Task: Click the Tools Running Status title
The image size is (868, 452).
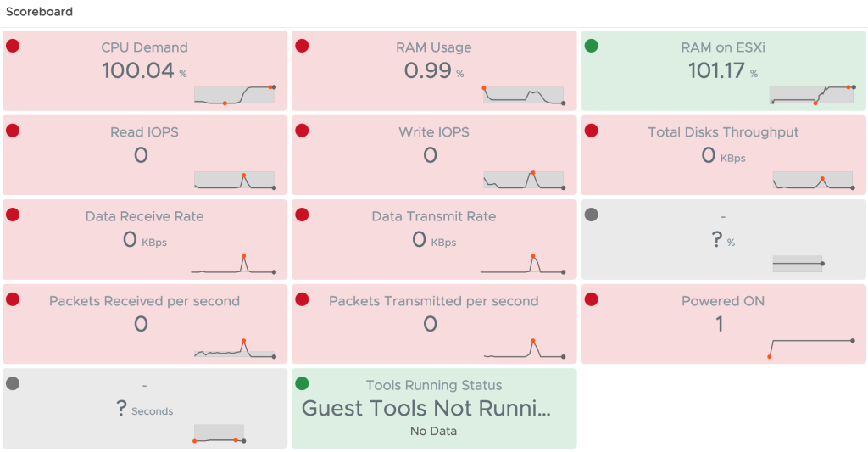Action: coord(434,386)
